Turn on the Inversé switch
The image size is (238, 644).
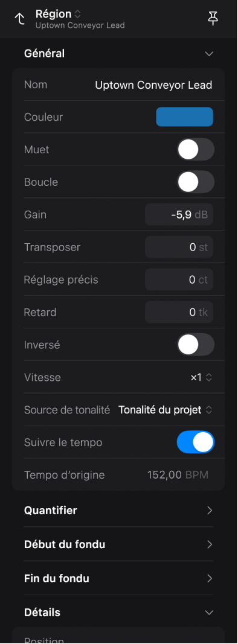196,345
